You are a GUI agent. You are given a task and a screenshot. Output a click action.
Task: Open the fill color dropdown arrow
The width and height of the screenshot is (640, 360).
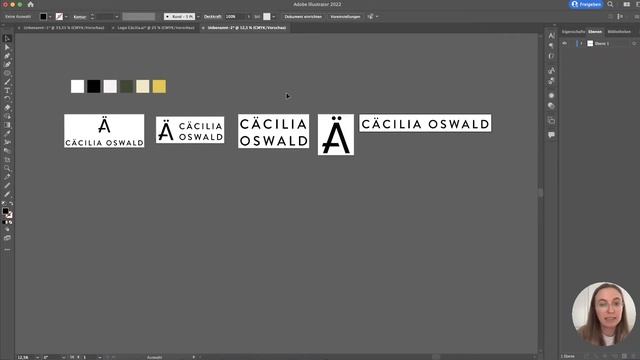point(50,17)
